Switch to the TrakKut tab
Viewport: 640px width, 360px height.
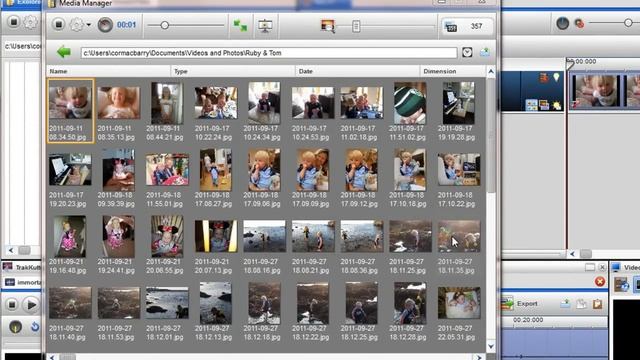click(22, 267)
